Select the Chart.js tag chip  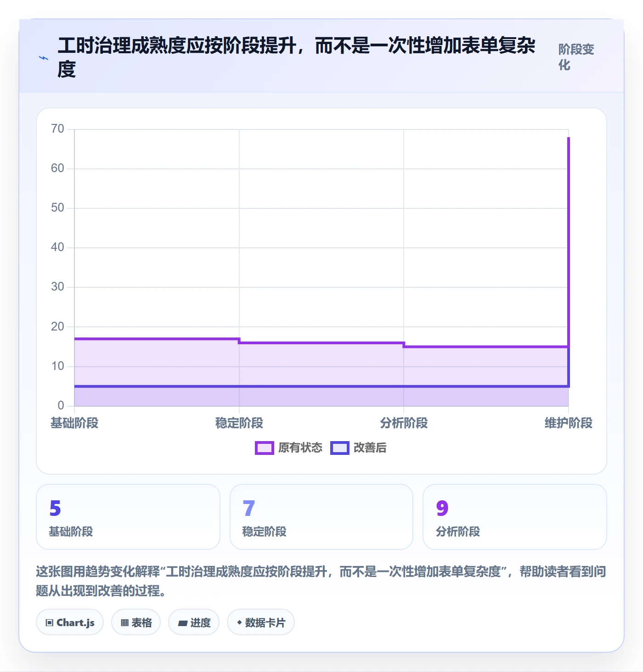point(70,622)
